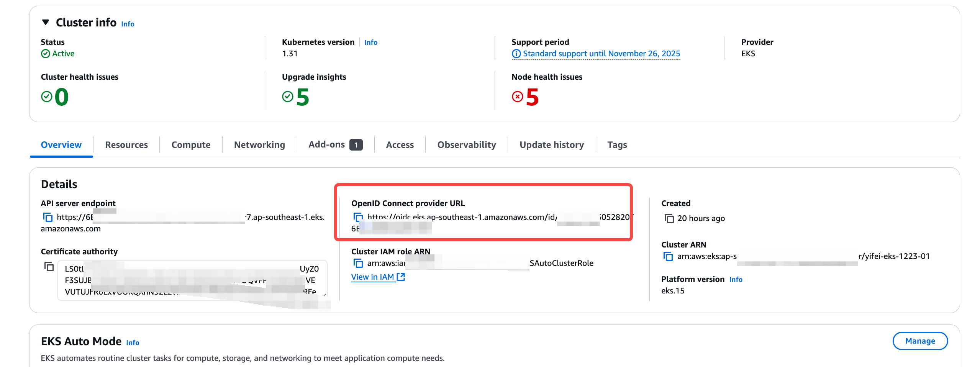Click the Upgrade insights check icon
The image size is (980, 367).
point(287,97)
